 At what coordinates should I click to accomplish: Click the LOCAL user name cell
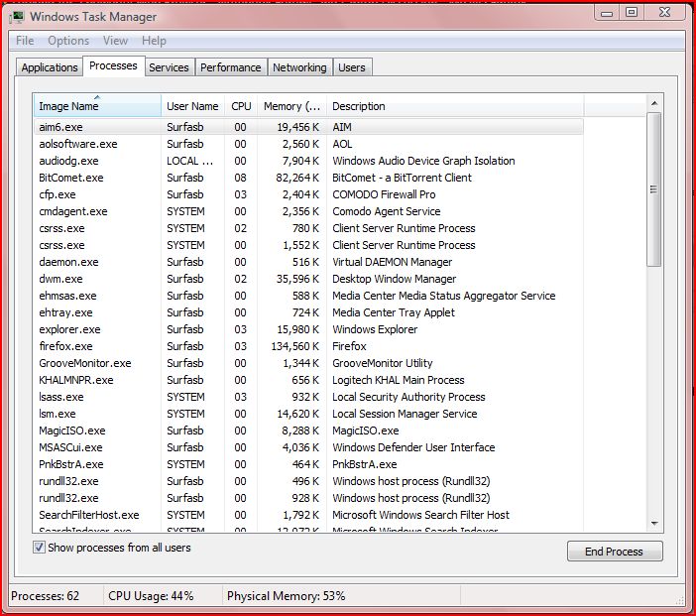190,161
